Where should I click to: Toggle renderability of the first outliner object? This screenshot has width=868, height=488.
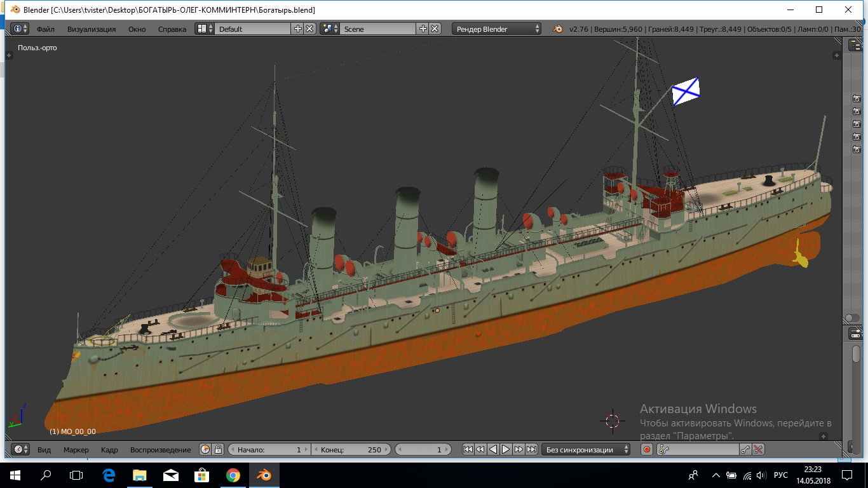(x=857, y=98)
